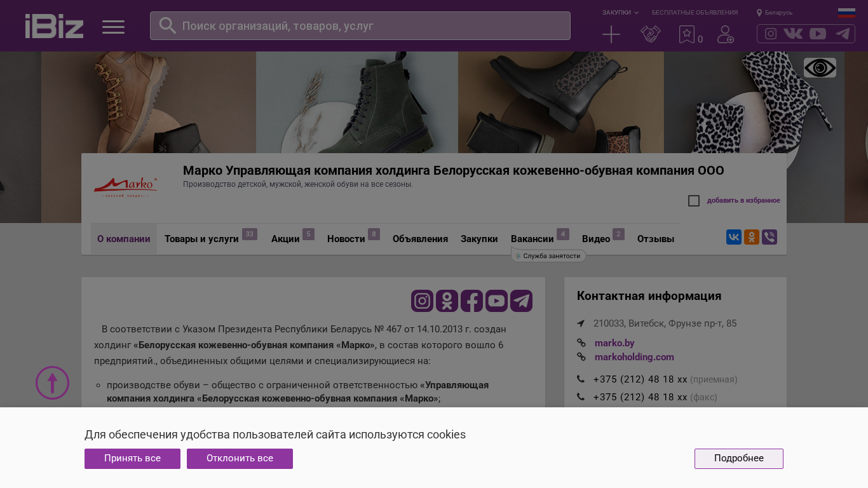Image resolution: width=868 pixels, height=488 pixels.
Task: Check the 'добавить в избранное' checkbox
Action: 694,201
